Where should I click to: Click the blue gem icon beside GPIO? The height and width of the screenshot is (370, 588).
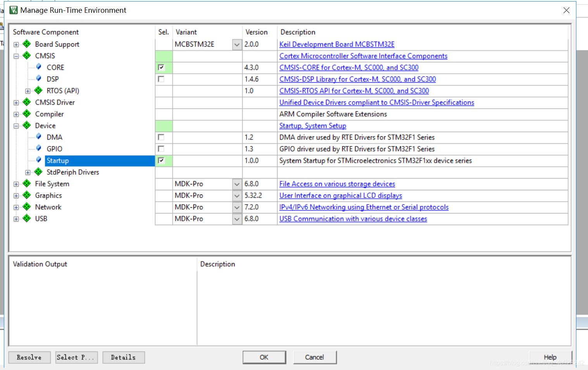39,148
